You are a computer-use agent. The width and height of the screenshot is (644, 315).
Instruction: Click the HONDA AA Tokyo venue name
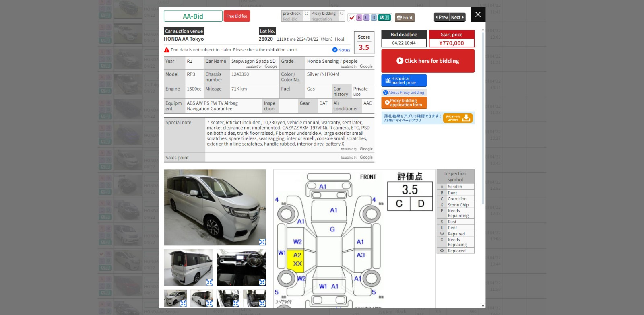pyautogui.click(x=184, y=39)
